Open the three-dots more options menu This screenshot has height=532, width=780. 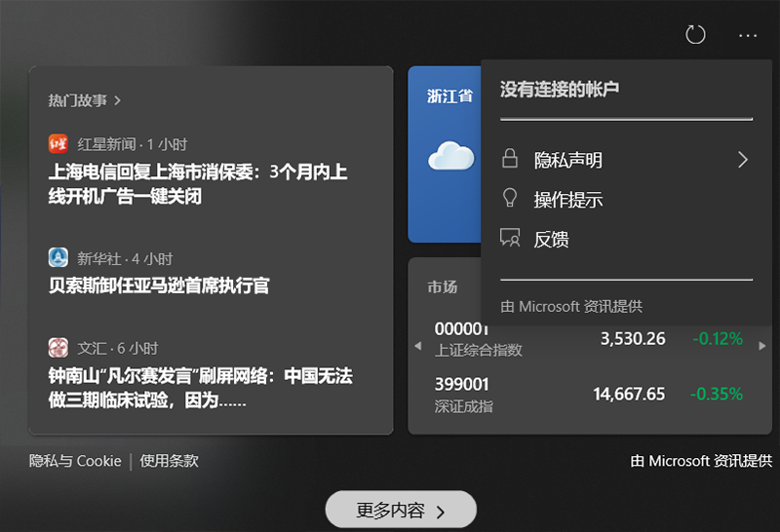[748, 36]
